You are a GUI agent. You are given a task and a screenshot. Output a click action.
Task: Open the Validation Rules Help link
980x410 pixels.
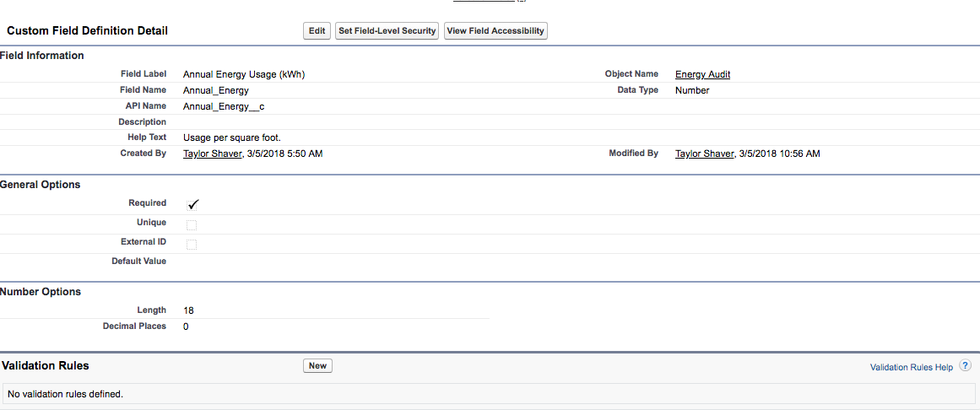pos(911,368)
